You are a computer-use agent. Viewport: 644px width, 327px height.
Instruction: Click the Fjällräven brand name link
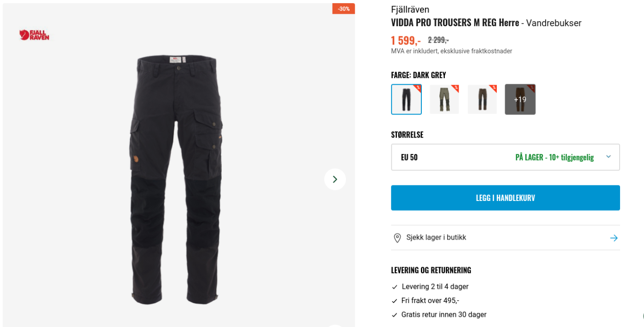410,10
